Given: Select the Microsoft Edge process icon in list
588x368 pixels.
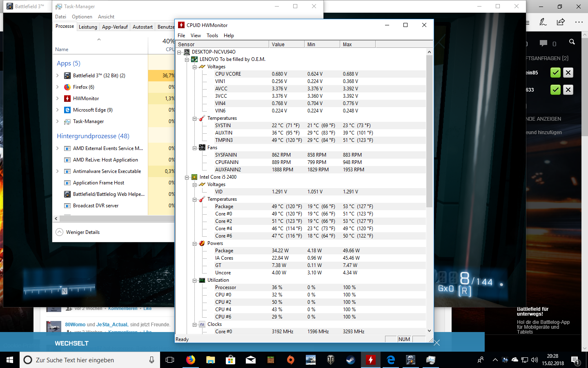Looking at the screenshot, I should coord(67,110).
